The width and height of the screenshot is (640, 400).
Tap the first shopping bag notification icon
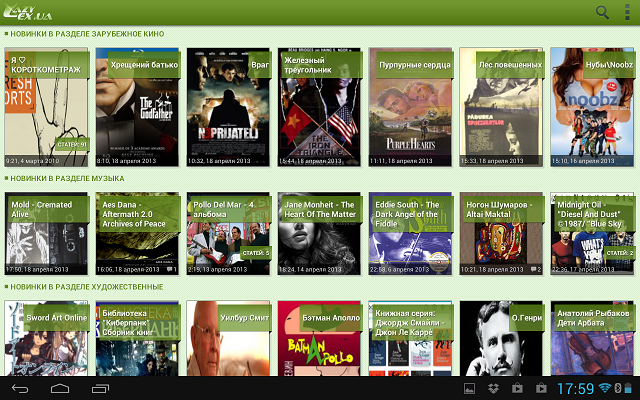pyautogui.click(x=517, y=388)
